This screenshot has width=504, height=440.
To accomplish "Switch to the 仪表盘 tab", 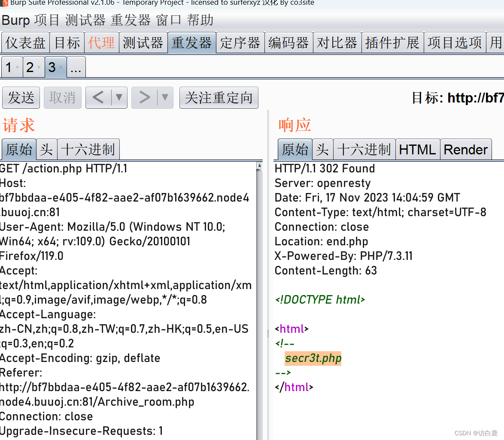I will tap(25, 43).
